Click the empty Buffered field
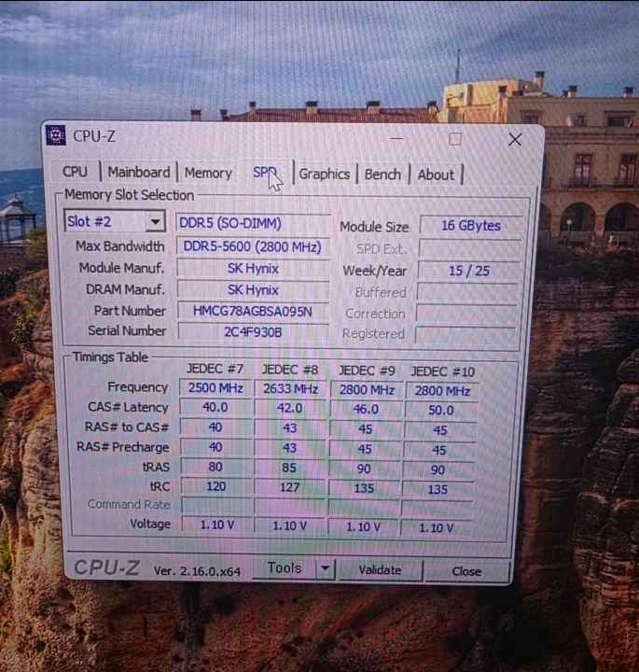The width and height of the screenshot is (639, 672). click(467, 292)
